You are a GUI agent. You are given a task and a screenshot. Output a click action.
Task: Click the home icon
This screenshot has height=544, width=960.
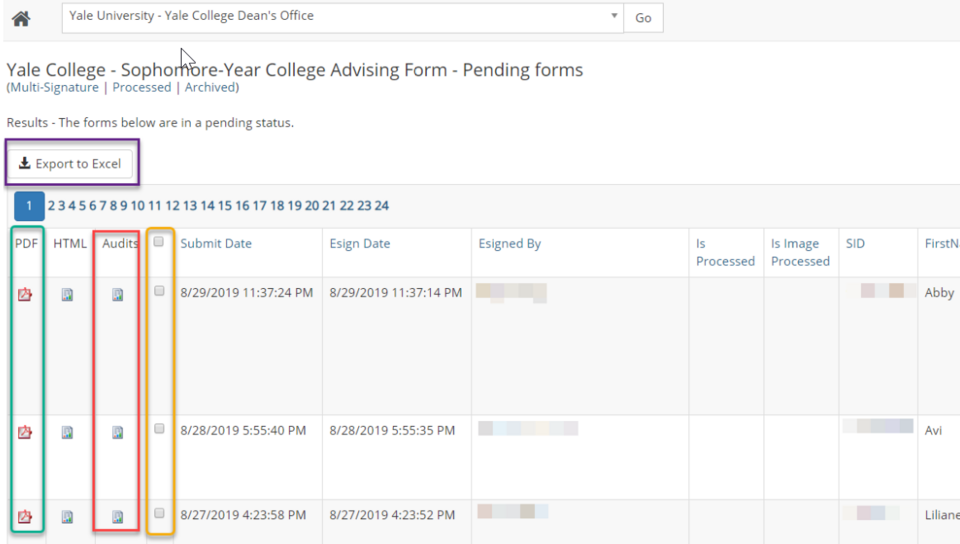[x=20, y=18]
